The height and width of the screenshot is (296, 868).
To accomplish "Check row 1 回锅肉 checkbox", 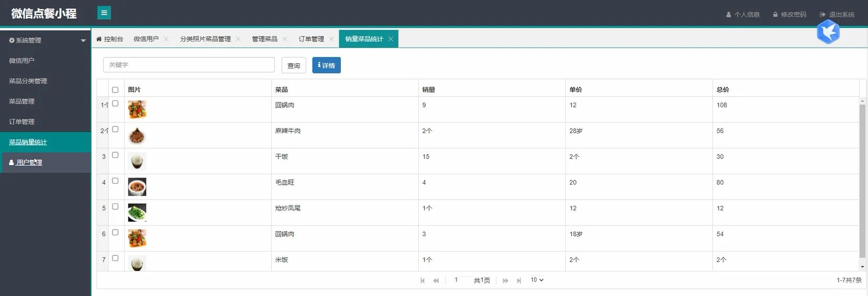I will 115,104.
